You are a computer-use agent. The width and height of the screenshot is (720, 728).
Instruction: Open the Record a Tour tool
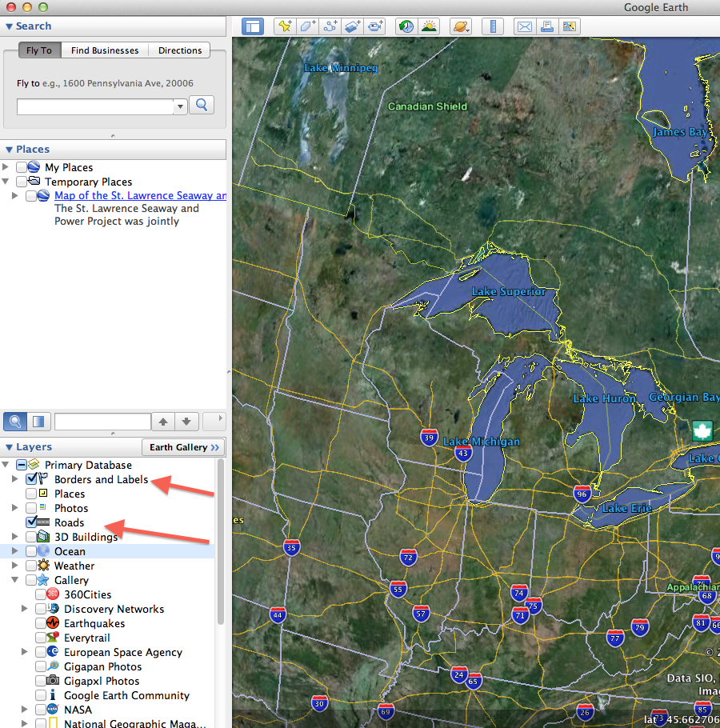[375, 26]
